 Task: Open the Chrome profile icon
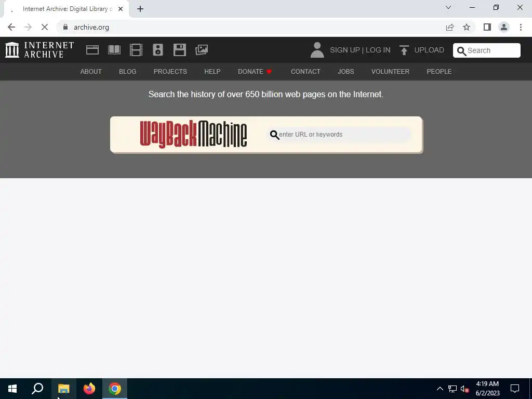(x=504, y=27)
